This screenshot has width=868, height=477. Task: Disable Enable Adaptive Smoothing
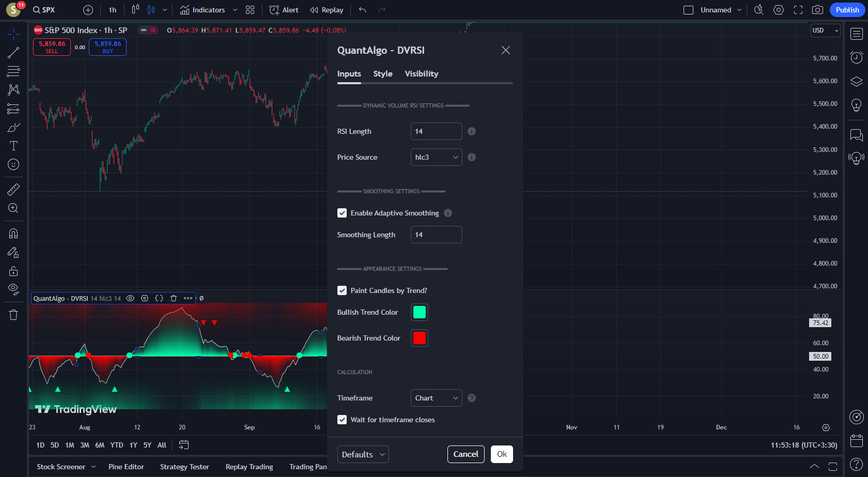[342, 213]
